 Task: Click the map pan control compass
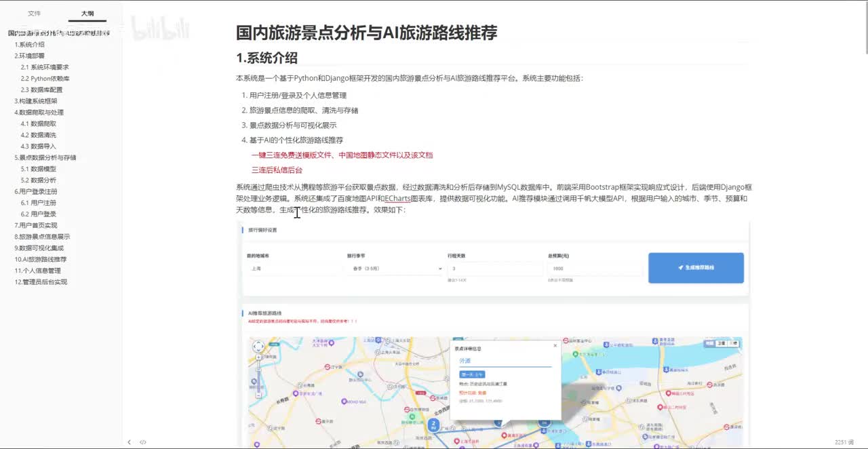[258, 347]
